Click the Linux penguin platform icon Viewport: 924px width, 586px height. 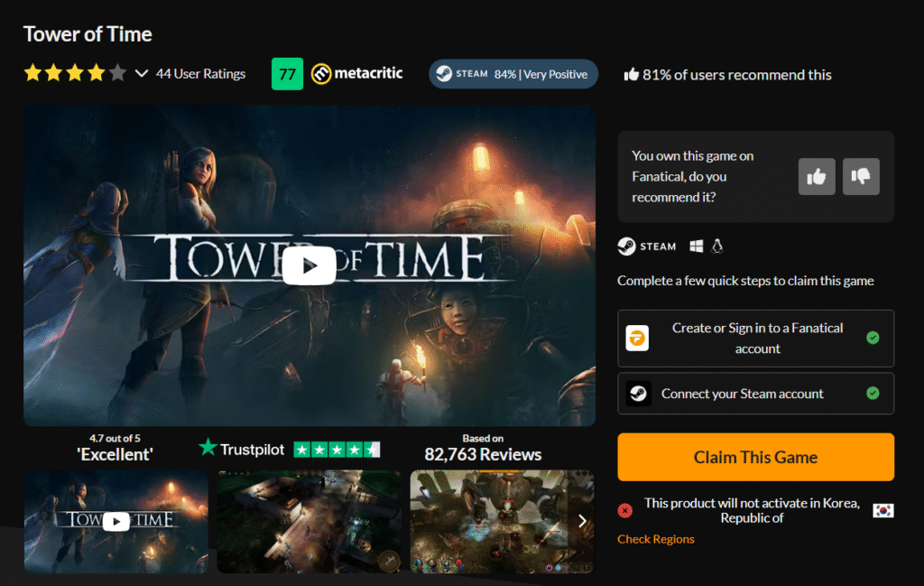point(716,246)
